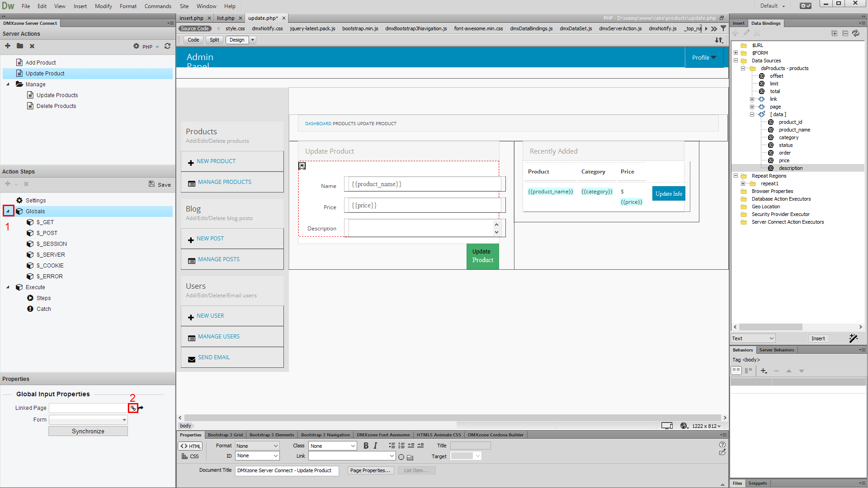Collapse the Globals tree node

coord(8,211)
